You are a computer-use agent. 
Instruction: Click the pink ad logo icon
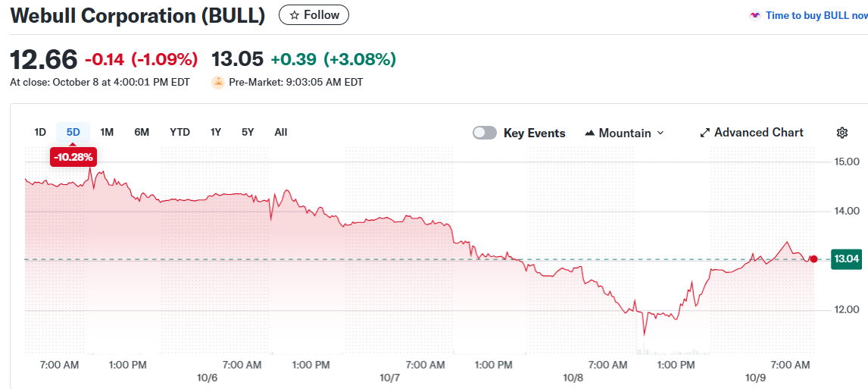coord(754,15)
